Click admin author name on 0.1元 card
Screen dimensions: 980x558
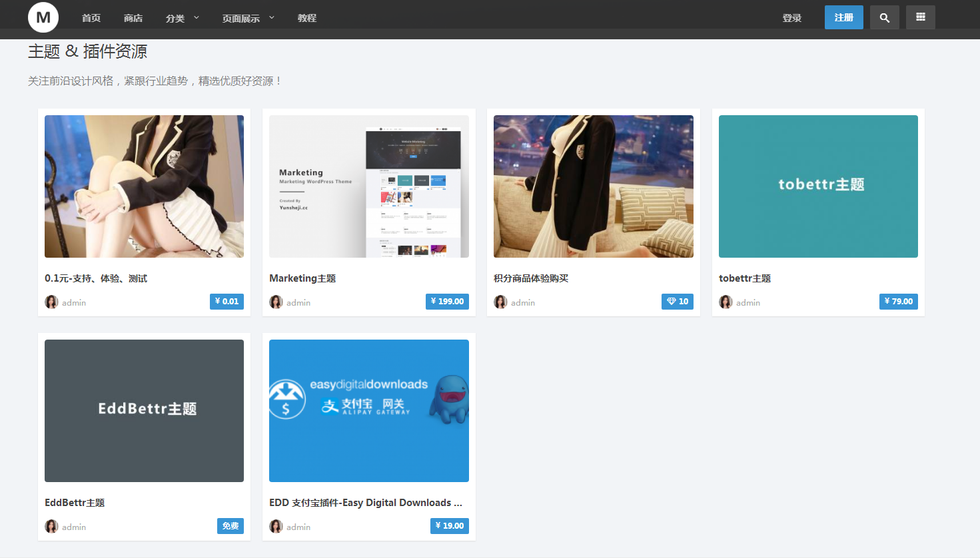74,302
